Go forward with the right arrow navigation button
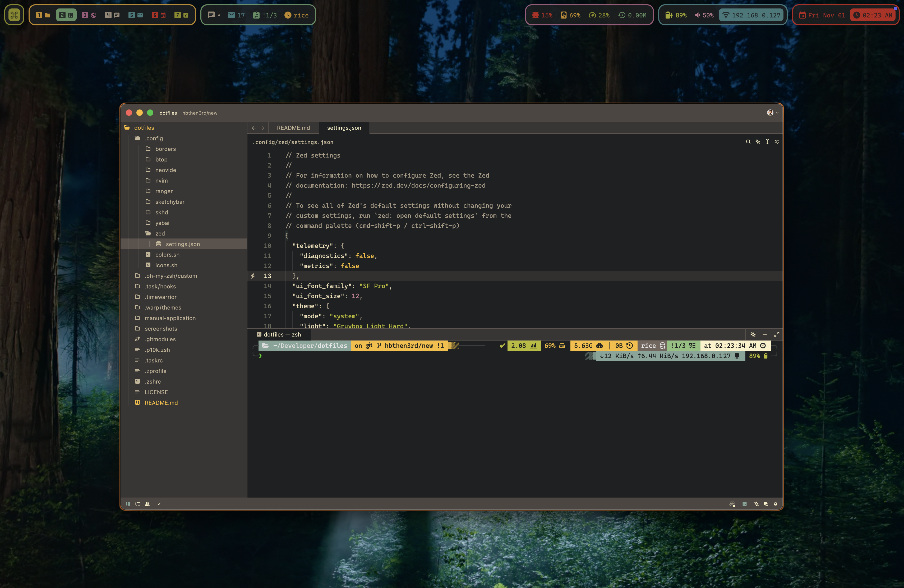 [x=262, y=128]
